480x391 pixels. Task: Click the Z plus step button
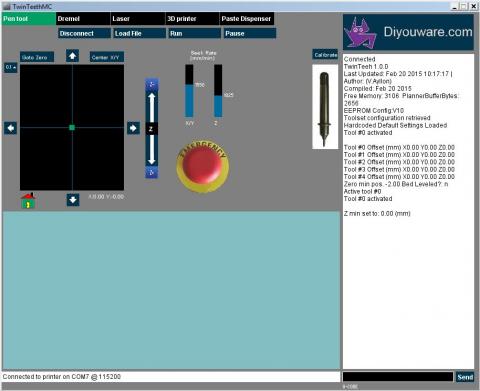pos(152,84)
